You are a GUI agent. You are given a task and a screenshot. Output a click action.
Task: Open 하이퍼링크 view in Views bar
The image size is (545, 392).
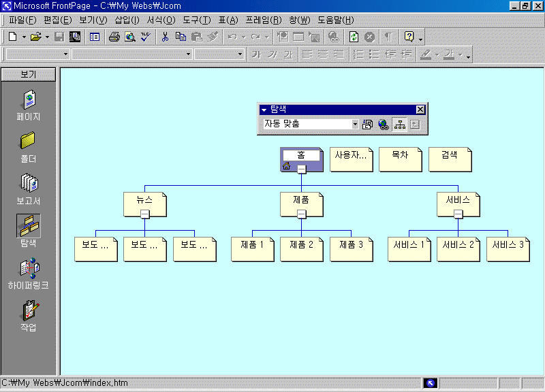tap(29, 274)
